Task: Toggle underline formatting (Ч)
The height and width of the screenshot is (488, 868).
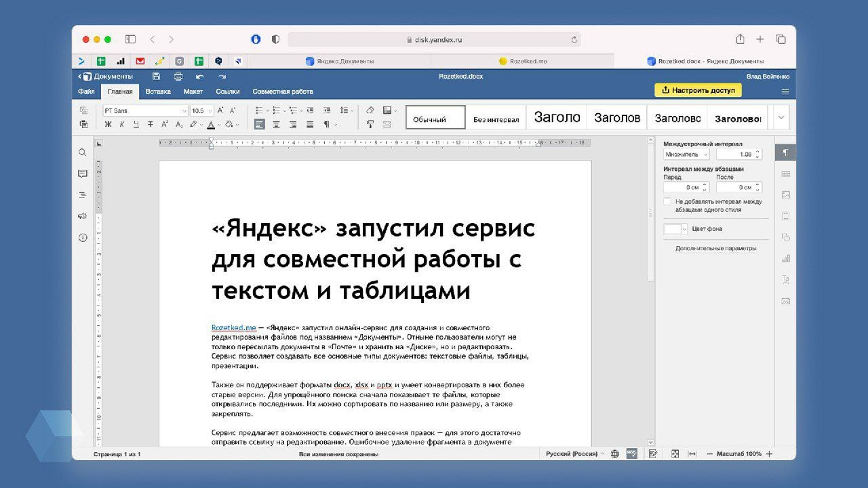Action: point(136,124)
